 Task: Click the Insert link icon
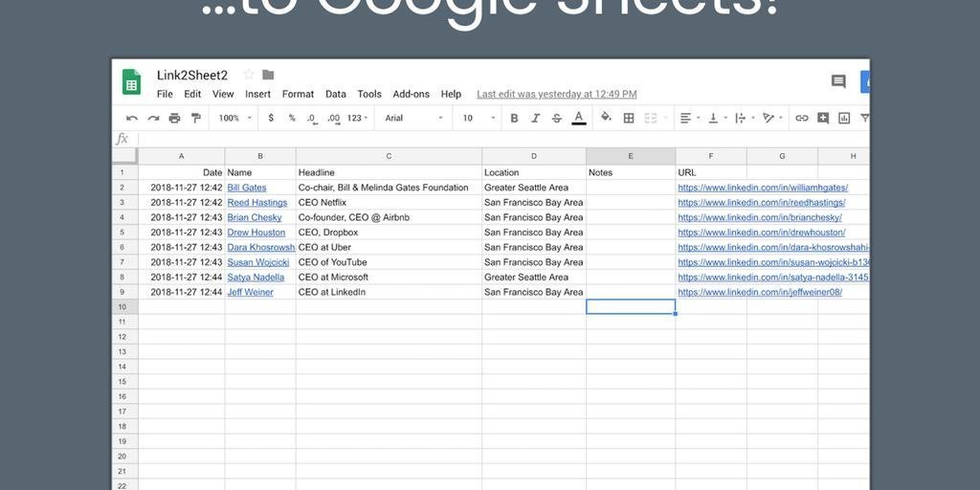click(802, 118)
